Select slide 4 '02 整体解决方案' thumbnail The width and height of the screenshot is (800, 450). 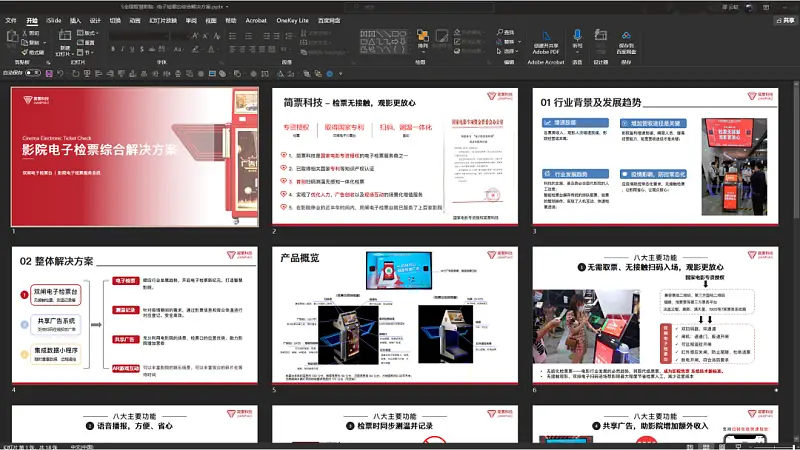click(135, 315)
